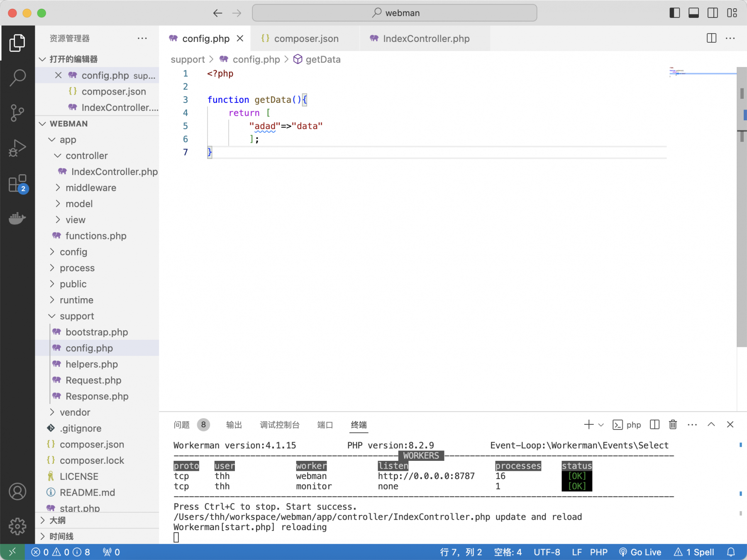Close the terminal panel
The width and height of the screenshot is (747, 560).
coord(730,424)
